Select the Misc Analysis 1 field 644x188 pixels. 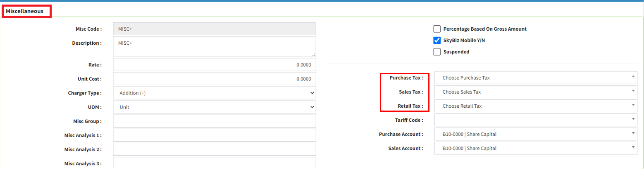coord(214,135)
